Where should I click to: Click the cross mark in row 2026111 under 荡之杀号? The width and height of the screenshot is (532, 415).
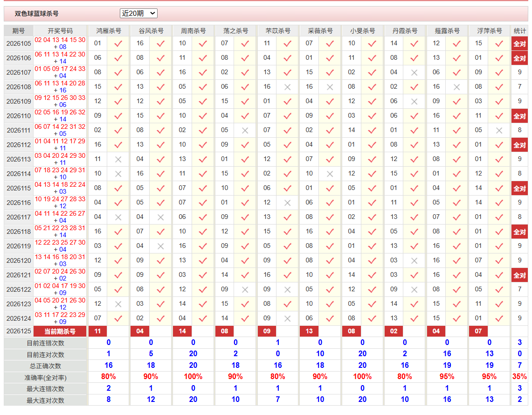click(245, 131)
